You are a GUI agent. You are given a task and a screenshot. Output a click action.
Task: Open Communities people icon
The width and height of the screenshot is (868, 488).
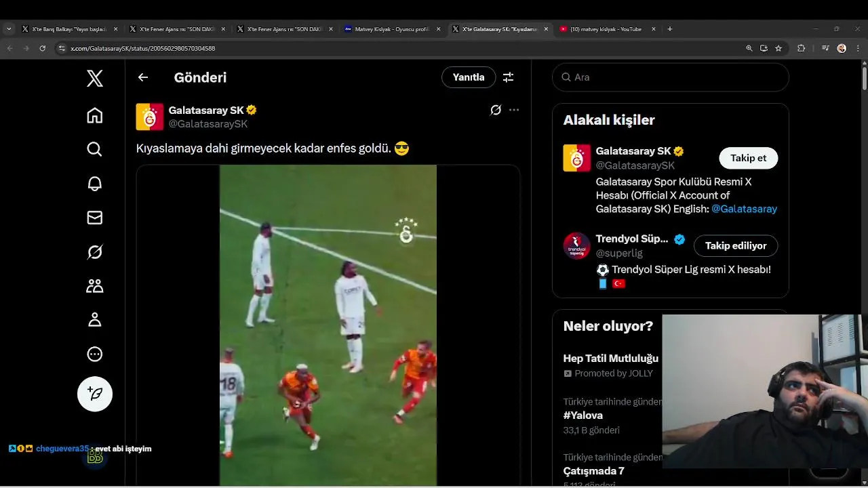(95, 286)
